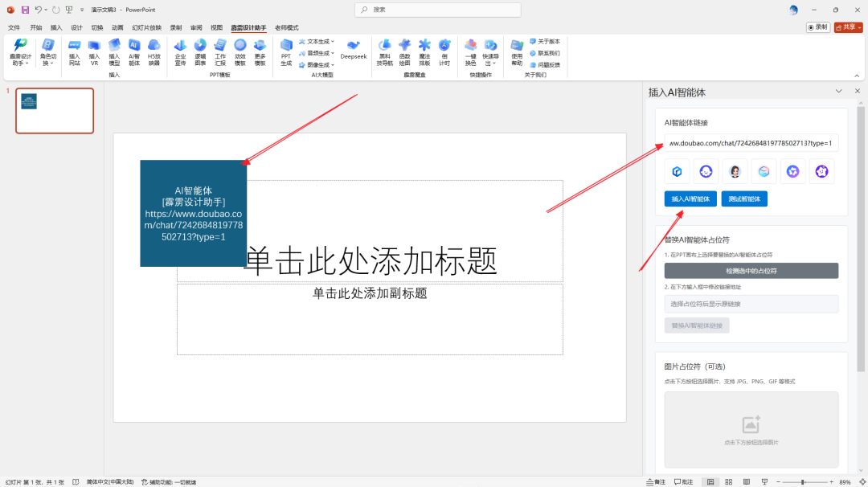Open the Undo history dropdown arrow
The image size is (868, 487).
[x=46, y=10]
